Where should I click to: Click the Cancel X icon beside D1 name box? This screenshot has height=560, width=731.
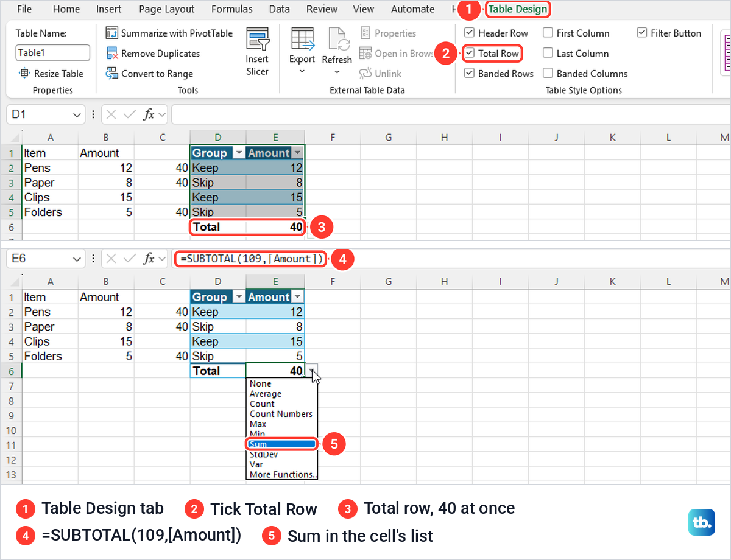click(111, 114)
